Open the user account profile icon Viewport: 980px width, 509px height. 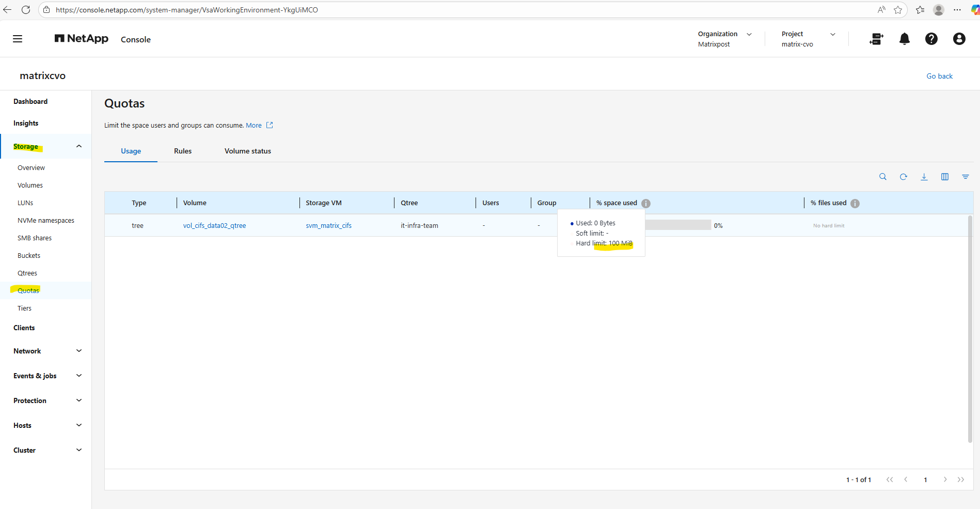coord(959,39)
